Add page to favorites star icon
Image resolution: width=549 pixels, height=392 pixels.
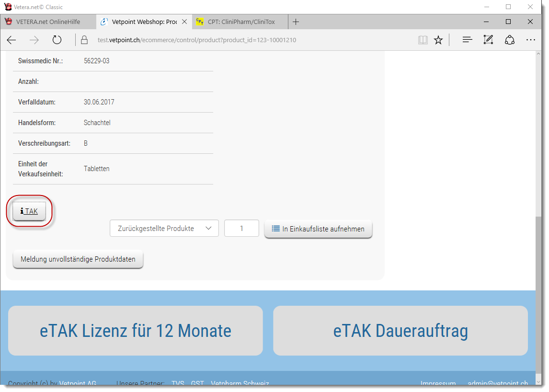pyautogui.click(x=438, y=40)
